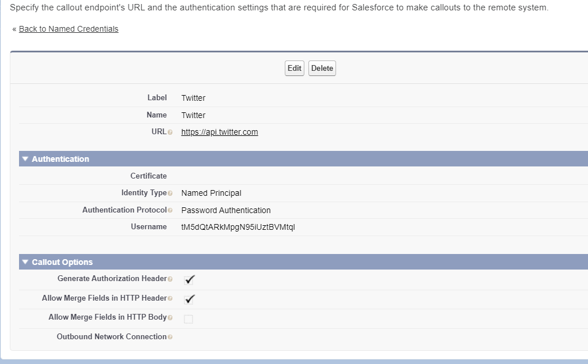The image size is (588, 364).
Task: Toggle Allow Merge Fields in HTTP Header checkbox
Action: 189,299
